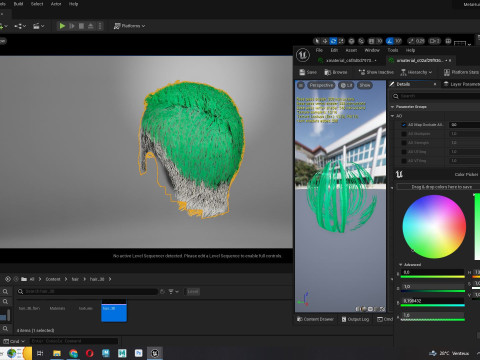Viewport: 480px width, 360px height.
Task: Open the Actor menu in the main editor
Action: tap(56, 4)
